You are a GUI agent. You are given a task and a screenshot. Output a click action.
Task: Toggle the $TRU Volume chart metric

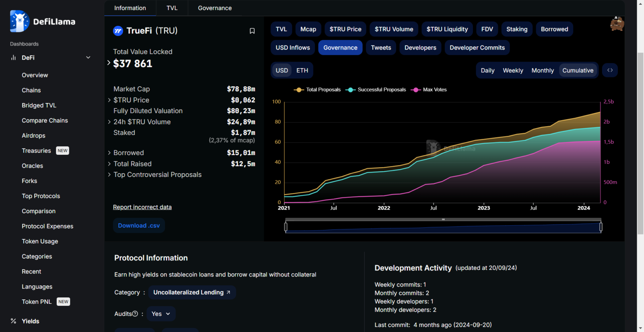(394, 29)
